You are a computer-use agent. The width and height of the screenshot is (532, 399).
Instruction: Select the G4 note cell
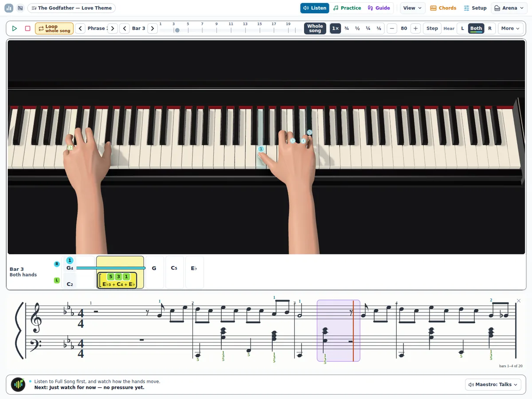[70, 268]
